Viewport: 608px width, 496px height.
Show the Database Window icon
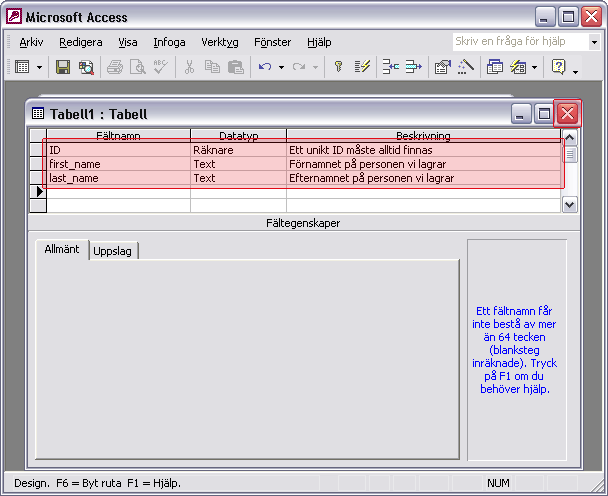[x=495, y=67]
